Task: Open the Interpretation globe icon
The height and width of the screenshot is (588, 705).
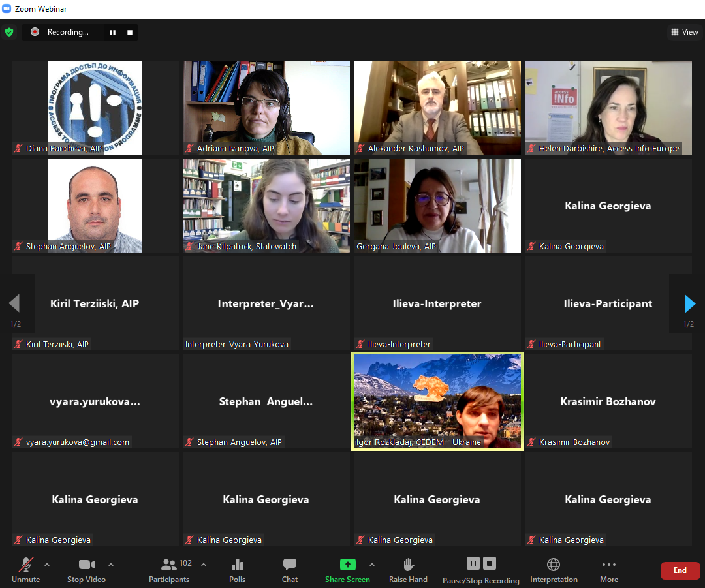Action: tap(554, 565)
